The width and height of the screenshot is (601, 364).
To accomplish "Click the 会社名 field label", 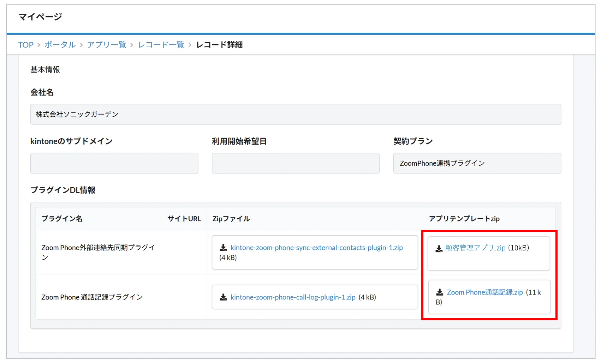I will click(42, 92).
